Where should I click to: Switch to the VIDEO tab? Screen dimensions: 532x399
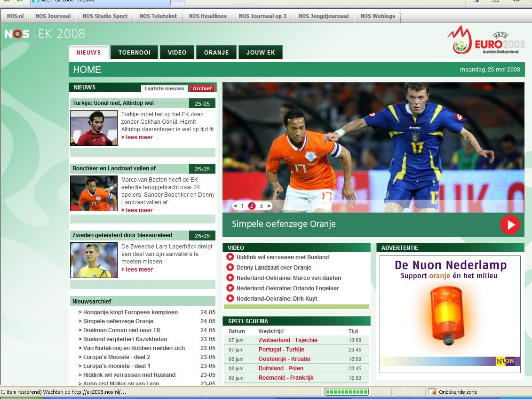point(177,53)
